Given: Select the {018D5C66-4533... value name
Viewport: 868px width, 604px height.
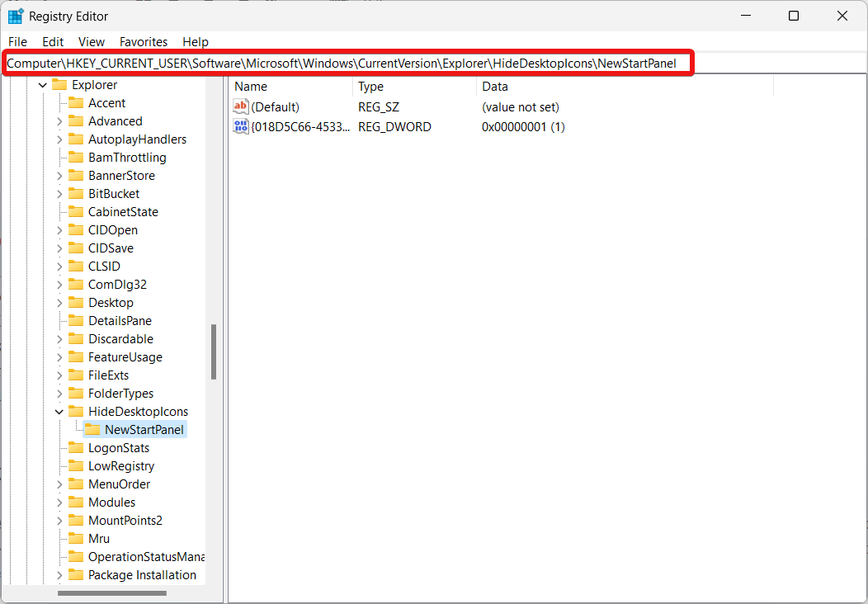Looking at the screenshot, I should pos(300,127).
